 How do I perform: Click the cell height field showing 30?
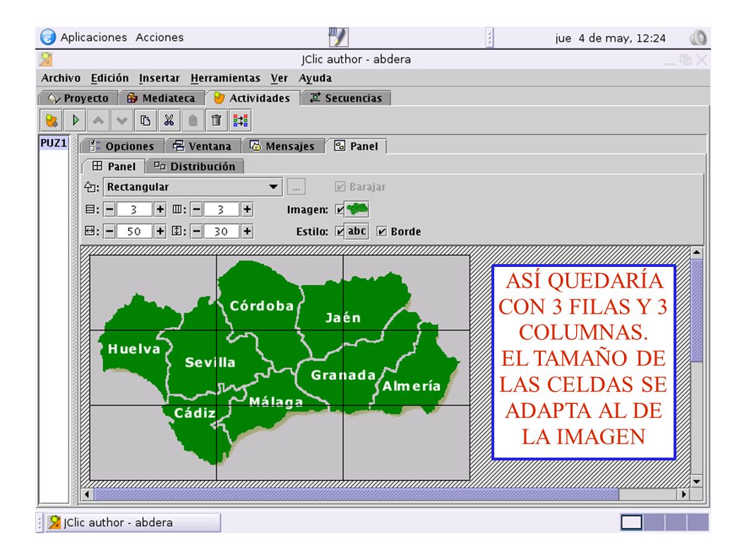tap(222, 231)
